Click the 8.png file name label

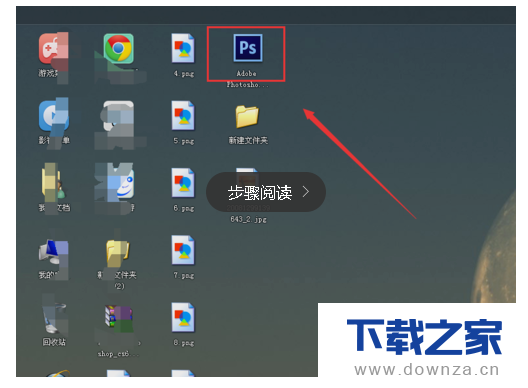pos(184,343)
